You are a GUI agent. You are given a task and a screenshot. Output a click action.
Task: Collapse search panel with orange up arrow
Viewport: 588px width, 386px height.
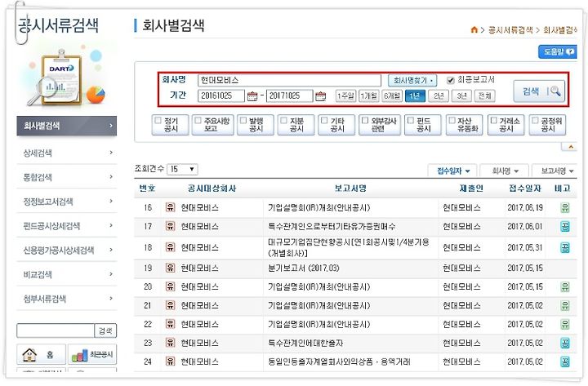pyautogui.click(x=570, y=147)
